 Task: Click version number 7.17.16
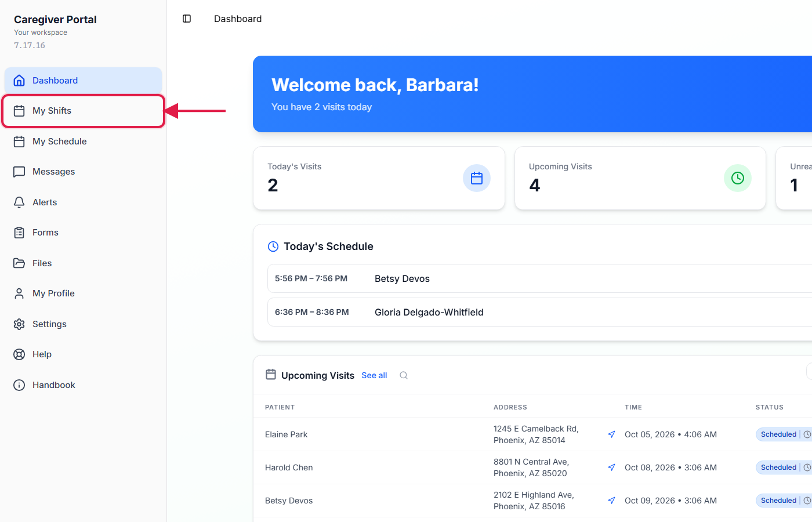click(30, 45)
